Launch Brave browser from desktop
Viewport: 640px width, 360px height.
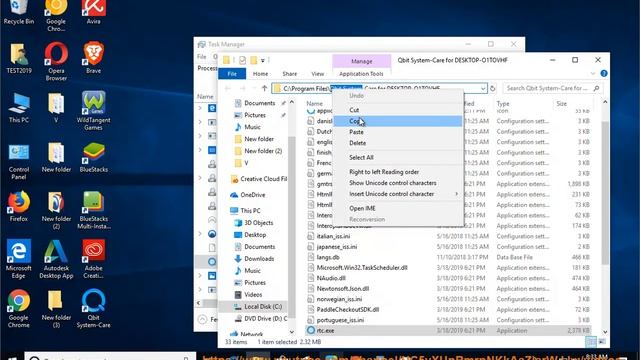coord(93,58)
